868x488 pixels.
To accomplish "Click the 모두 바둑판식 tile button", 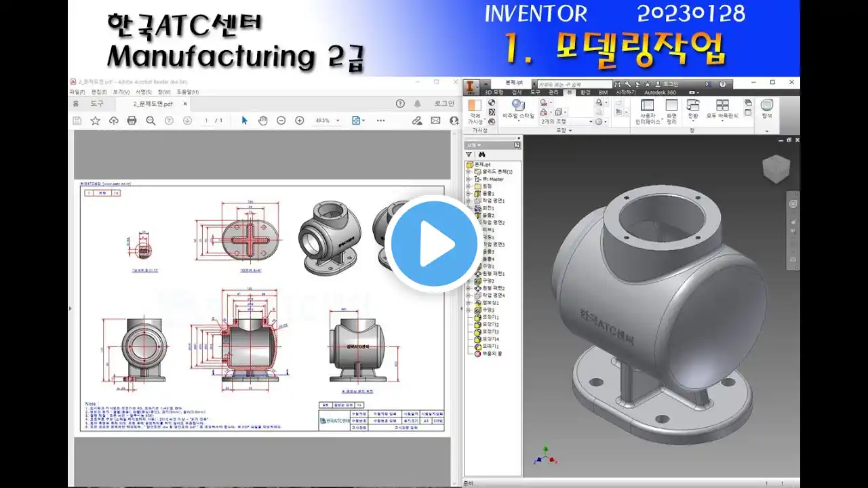I will [x=722, y=110].
